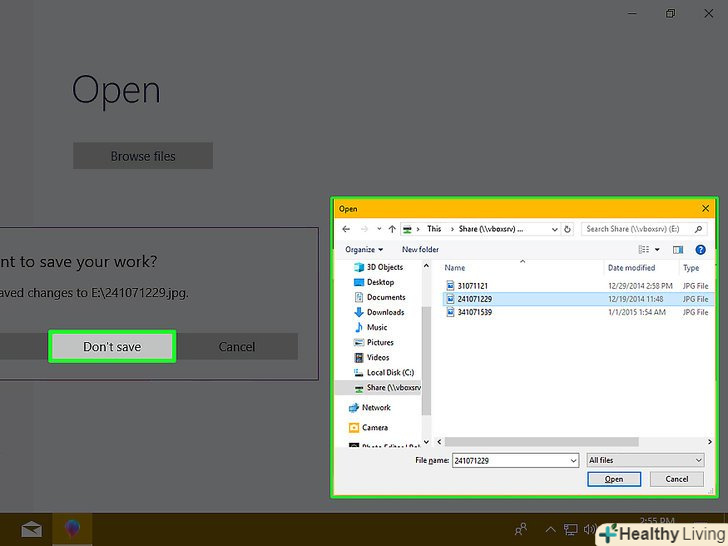Click the Open button in dialog
This screenshot has width=728, height=546.
point(614,479)
